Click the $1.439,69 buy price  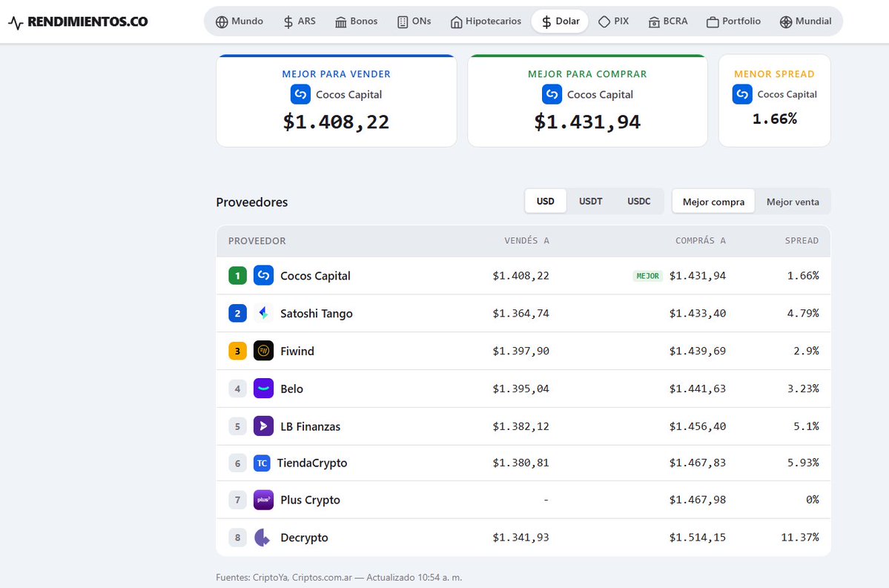point(698,351)
